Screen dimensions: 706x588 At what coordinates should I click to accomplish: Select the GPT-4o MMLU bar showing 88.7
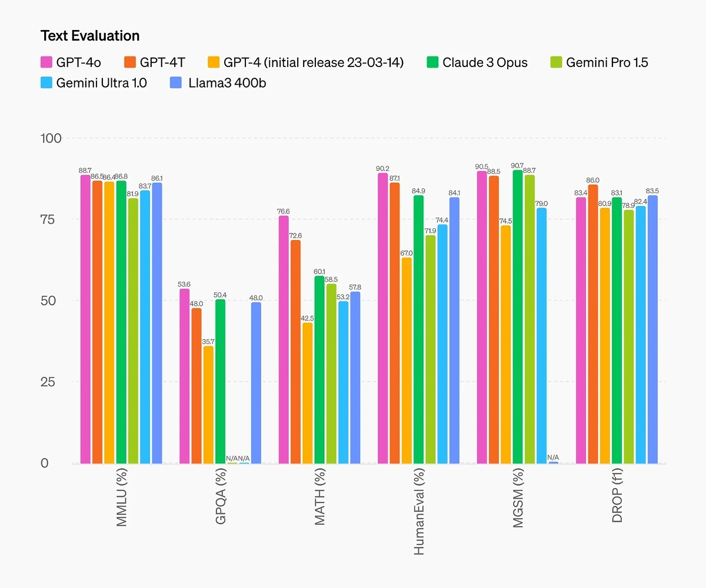point(86,319)
